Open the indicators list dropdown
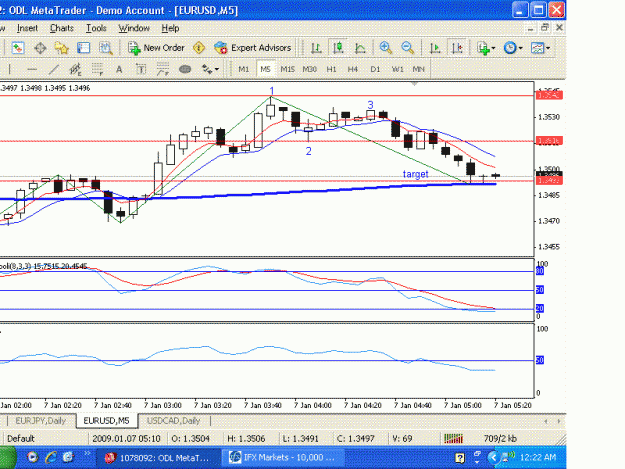Screen dimensions: 625x469 tap(486, 48)
